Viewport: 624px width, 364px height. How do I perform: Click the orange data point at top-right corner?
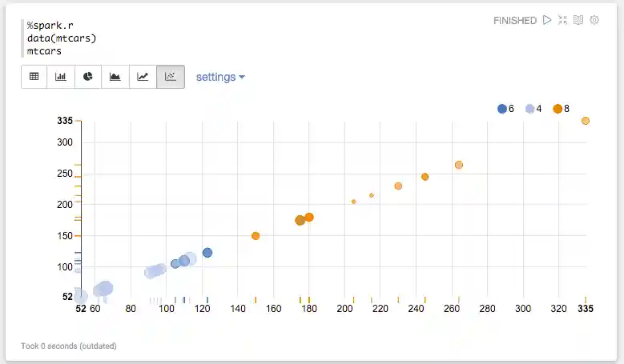(586, 121)
